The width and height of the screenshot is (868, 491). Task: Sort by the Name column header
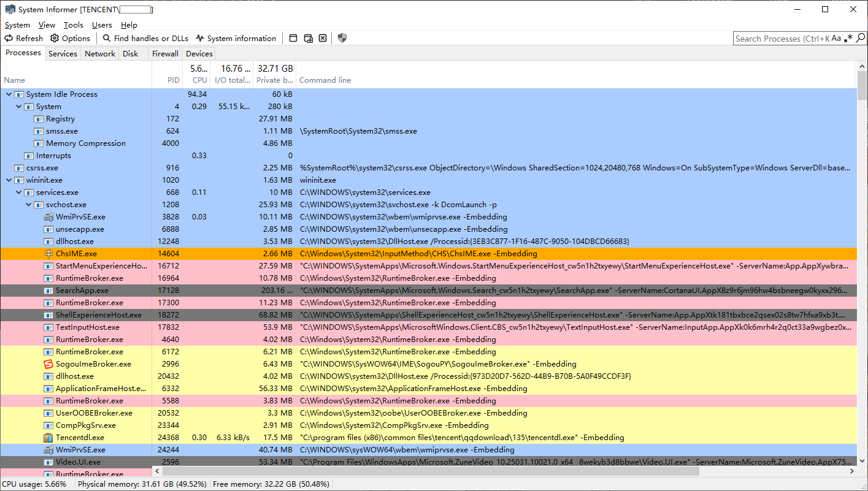pyautogui.click(x=76, y=74)
